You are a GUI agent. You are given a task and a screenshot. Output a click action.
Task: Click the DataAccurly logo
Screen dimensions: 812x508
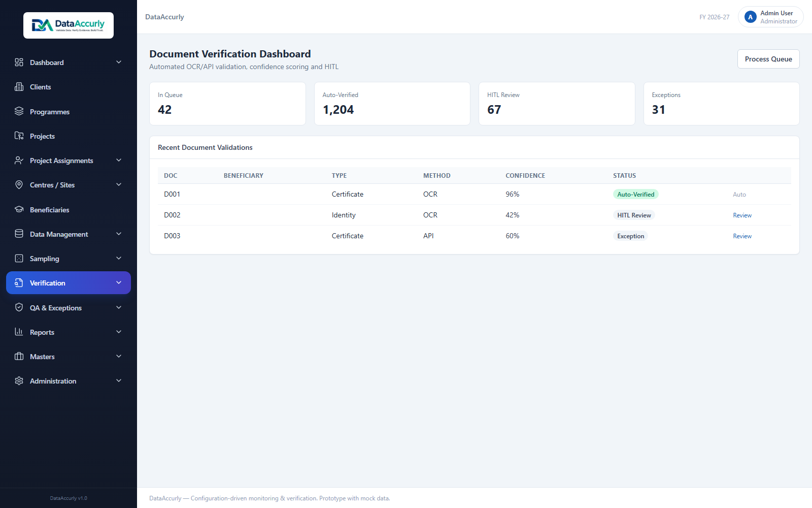point(69,25)
